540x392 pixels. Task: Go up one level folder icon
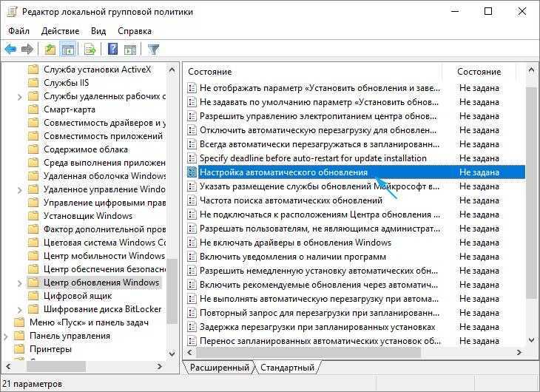pyautogui.click(x=50, y=50)
